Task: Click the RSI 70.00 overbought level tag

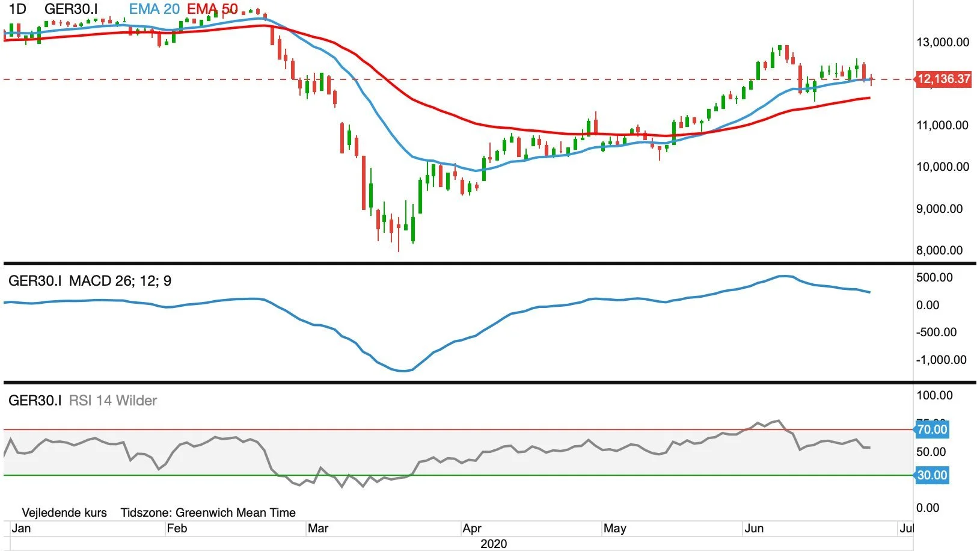Action: [932, 429]
